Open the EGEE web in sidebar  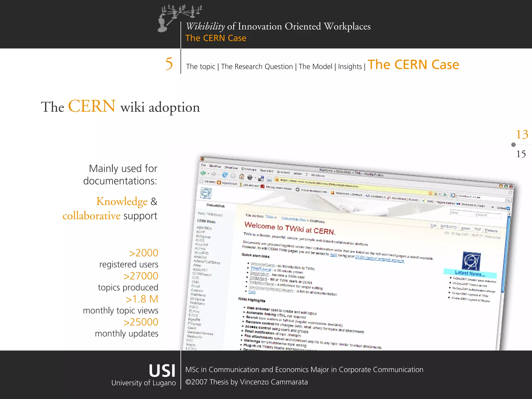tap(194, 307)
